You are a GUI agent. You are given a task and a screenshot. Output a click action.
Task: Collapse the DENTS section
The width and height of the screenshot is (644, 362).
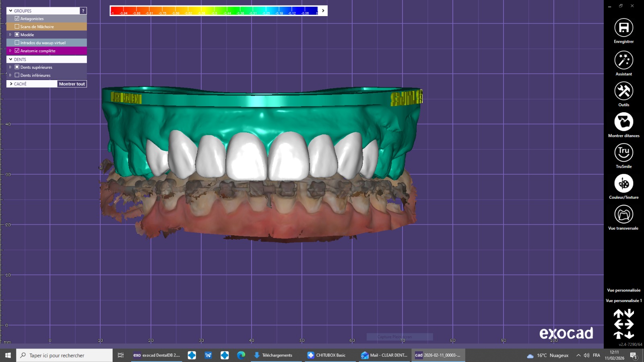tap(10, 59)
